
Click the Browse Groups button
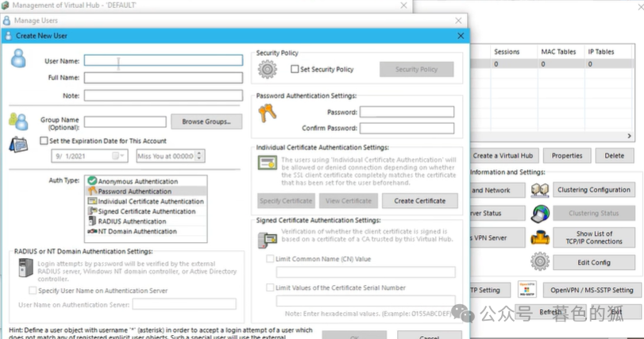[206, 121]
